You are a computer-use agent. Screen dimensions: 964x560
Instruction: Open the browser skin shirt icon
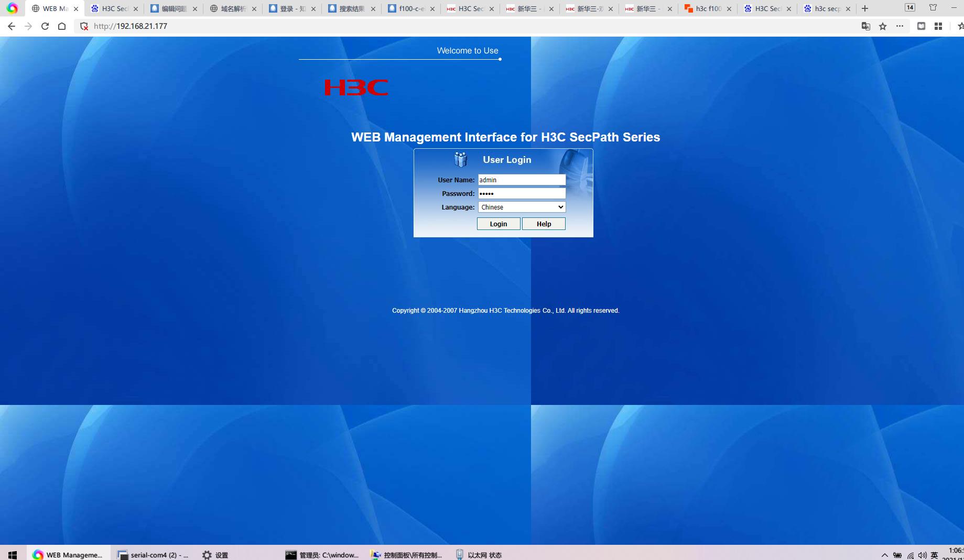(933, 7)
